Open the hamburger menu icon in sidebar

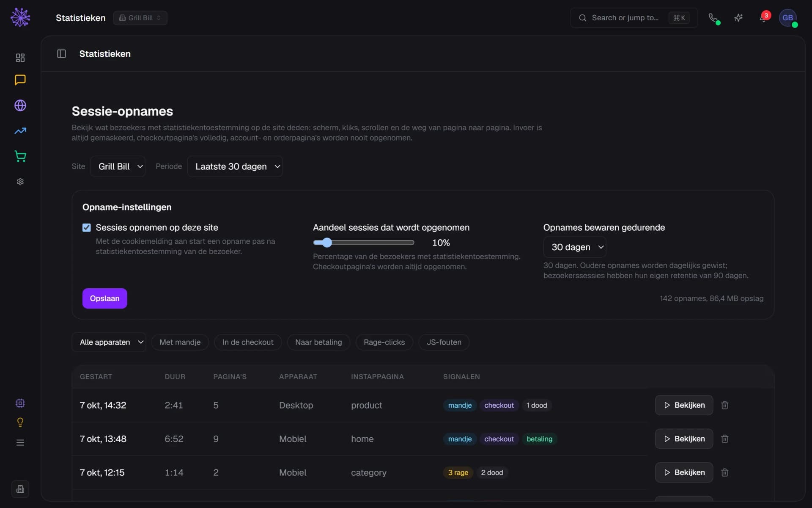tap(20, 443)
